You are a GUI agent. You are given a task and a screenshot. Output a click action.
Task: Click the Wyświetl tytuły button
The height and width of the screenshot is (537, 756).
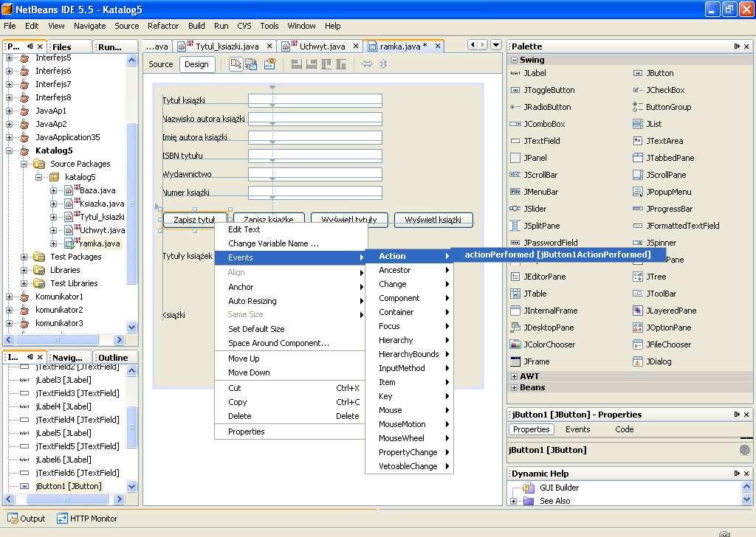(349, 220)
